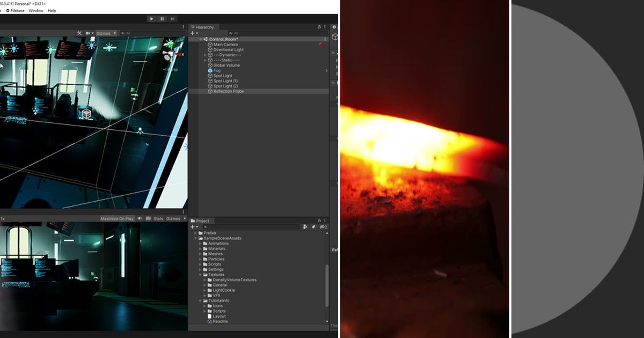The width and height of the screenshot is (644, 338).
Task: Click the tool handle settings icon
Action: (x=80, y=33)
